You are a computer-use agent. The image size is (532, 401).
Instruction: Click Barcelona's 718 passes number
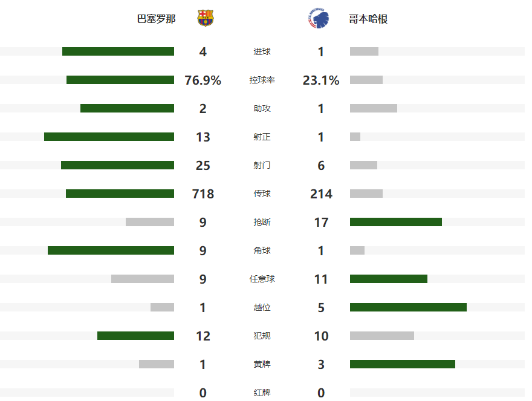[203, 194]
